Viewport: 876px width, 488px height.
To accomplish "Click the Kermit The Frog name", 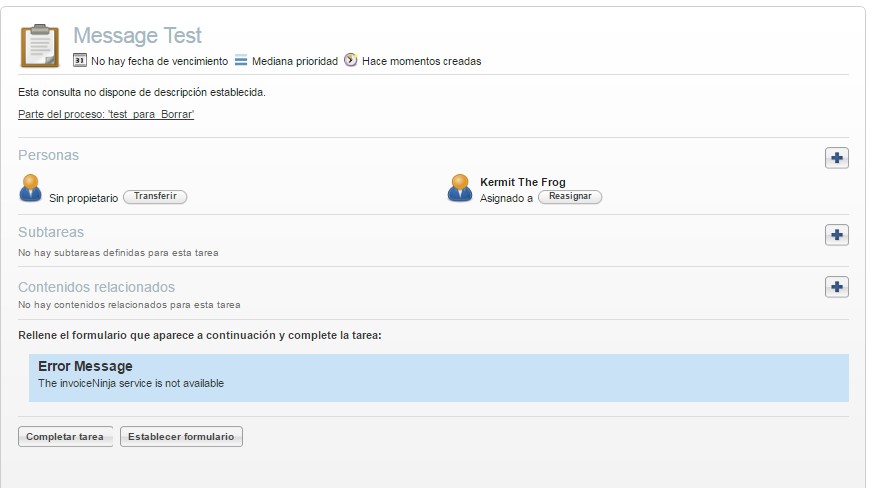I will point(522,182).
